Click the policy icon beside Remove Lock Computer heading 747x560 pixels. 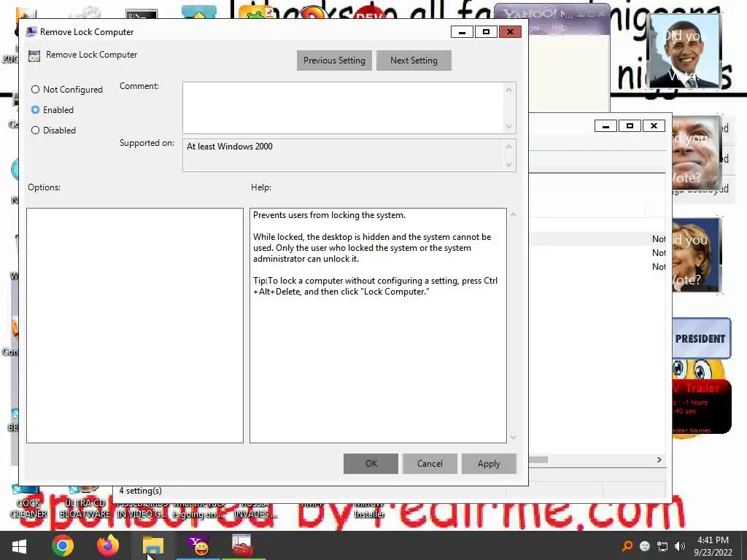pos(34,55)
